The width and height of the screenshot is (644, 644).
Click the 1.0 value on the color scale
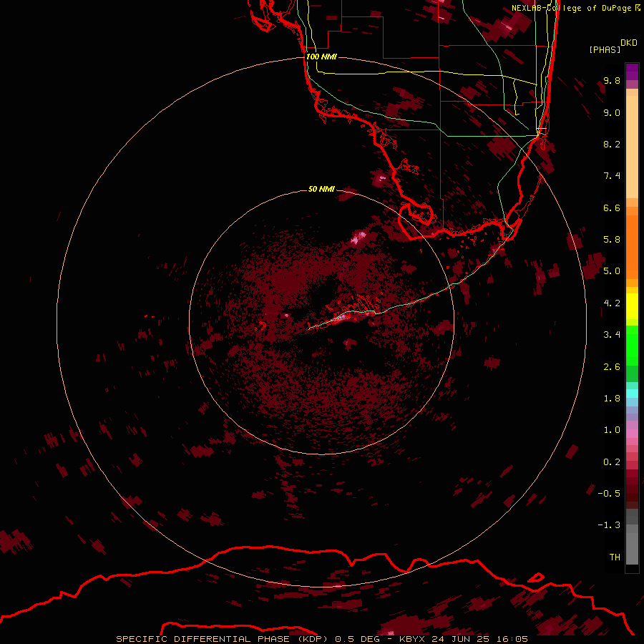tap(612, 430)
